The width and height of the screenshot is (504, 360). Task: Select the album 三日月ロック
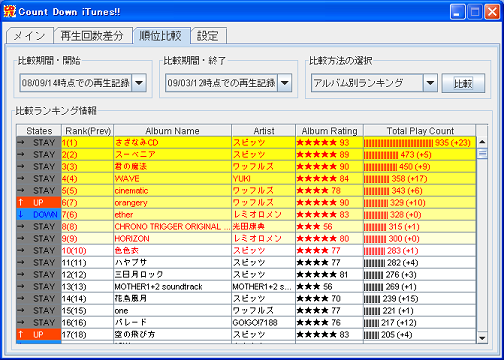pos(172,275)
